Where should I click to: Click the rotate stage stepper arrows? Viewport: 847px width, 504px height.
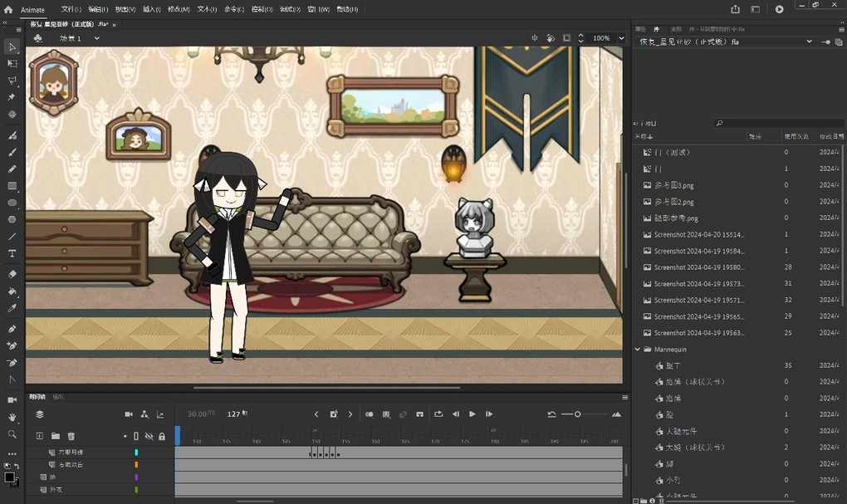click(580, 38)
